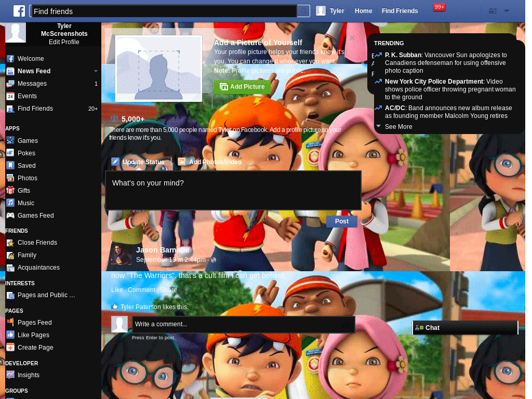Click the placeholder profile picture thumbnail
532x399 pixels.
point(158,69)
